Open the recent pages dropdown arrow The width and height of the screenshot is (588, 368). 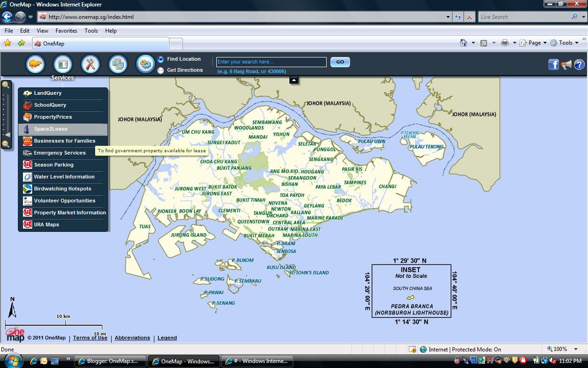coord(31,17)
